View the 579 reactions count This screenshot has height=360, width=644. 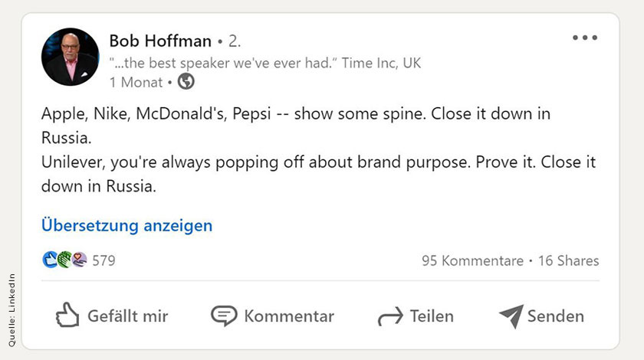click(x=104, y=260)
